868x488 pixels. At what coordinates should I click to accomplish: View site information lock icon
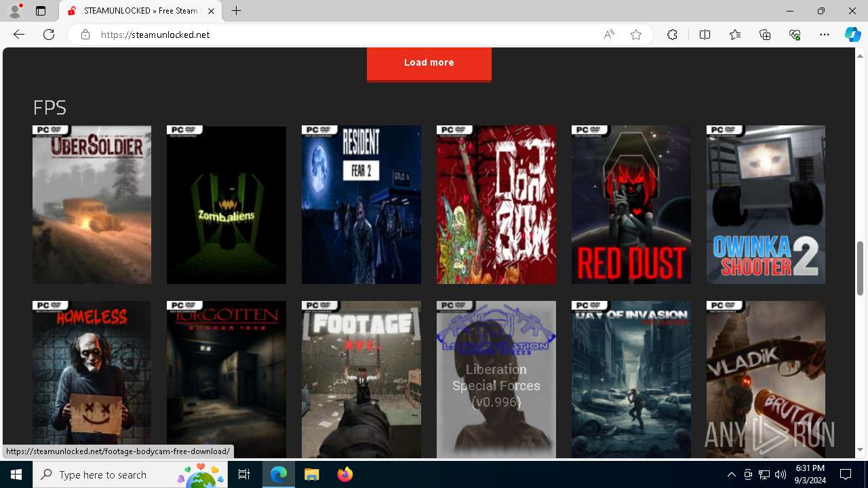point(85,35)
